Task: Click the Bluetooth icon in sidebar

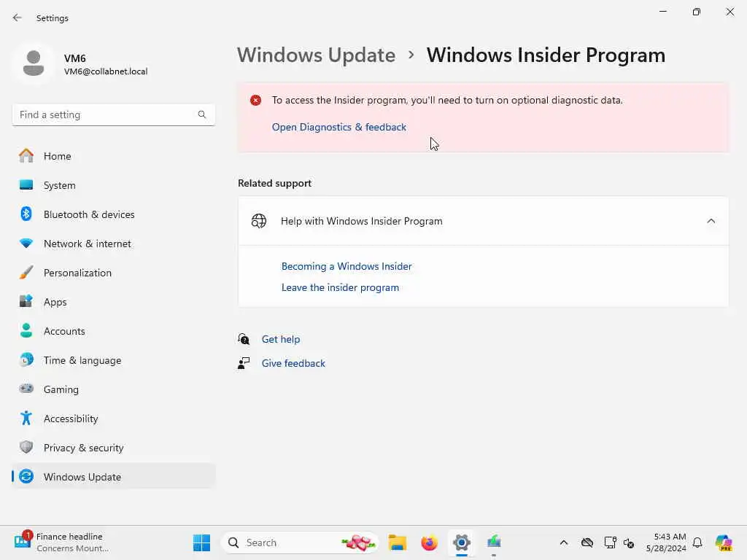Action: tap(26, 214)
